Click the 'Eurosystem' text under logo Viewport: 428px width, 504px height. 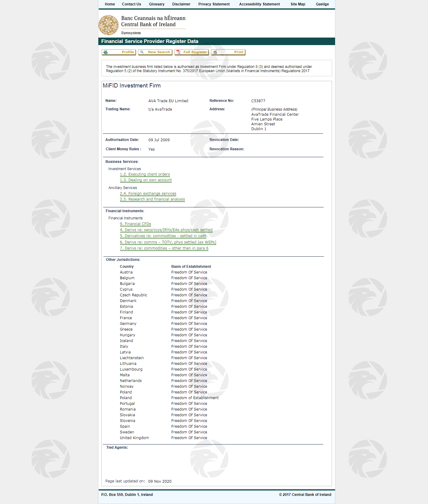pyautogui.click(x=131, y=33)
